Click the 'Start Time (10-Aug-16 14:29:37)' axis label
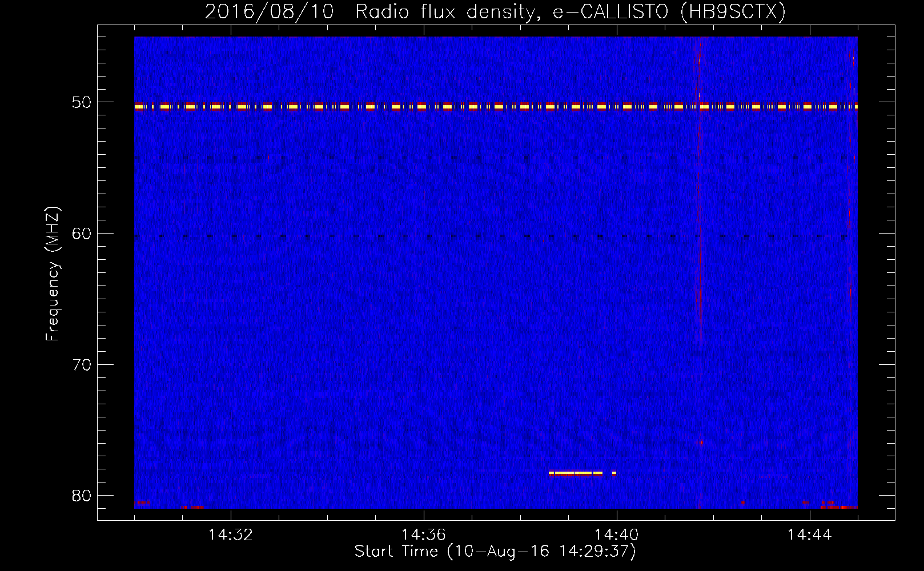Image resolution: width=924 pixels, height=571 pixels. (x=495, y=552)
